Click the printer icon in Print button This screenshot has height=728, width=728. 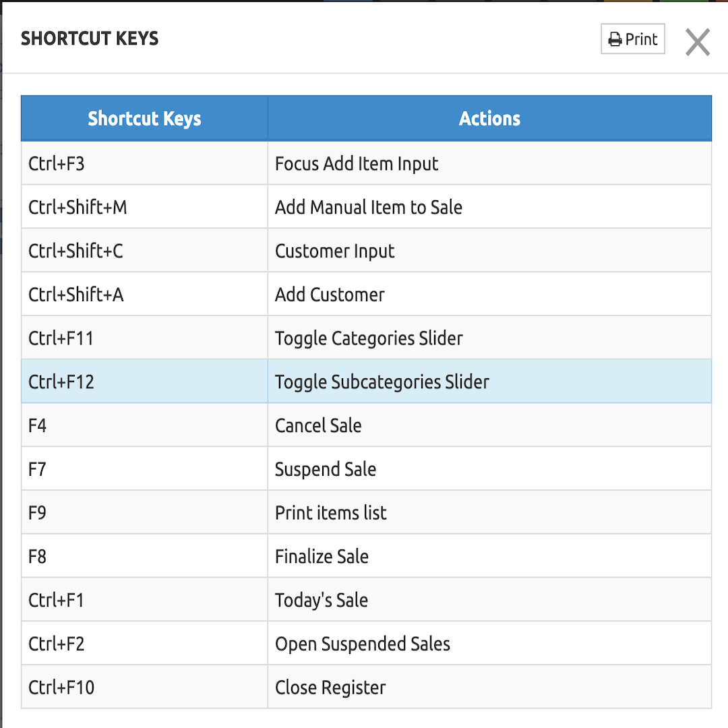coord(615,40)
